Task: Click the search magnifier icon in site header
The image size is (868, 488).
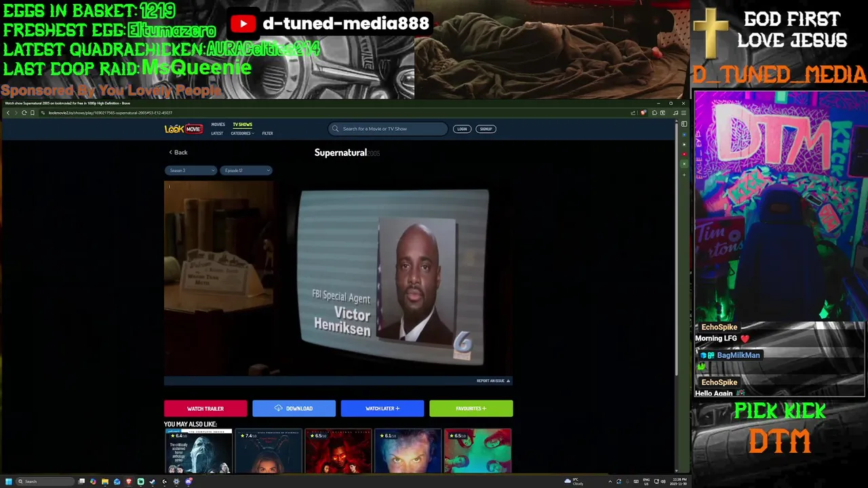Action: click(x=335, y=129)
